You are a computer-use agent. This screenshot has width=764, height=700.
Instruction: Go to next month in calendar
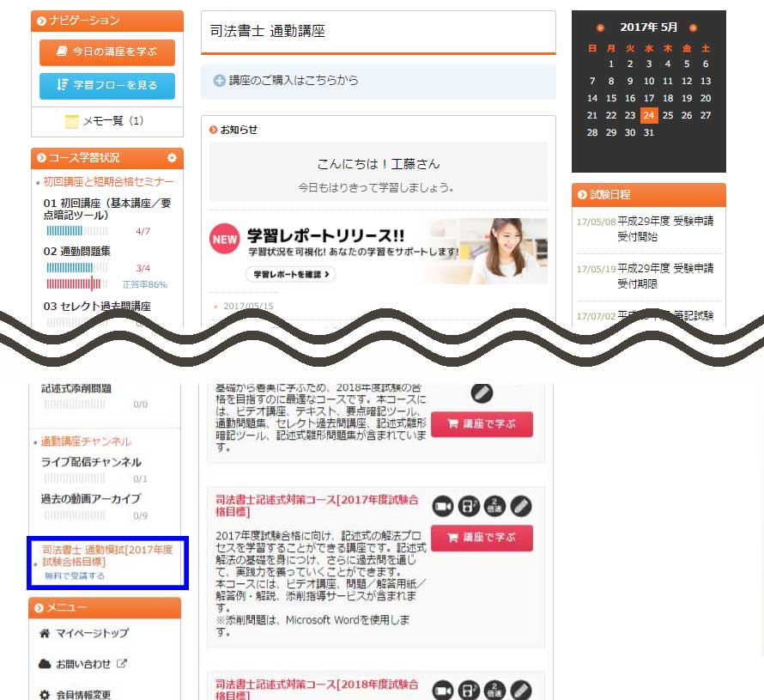(x=693, y=27)
